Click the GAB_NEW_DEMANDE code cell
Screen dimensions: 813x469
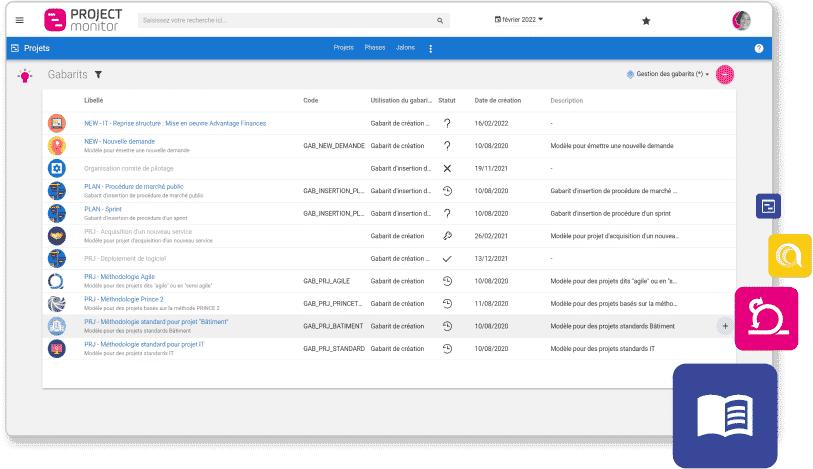(x=334, y=146)
